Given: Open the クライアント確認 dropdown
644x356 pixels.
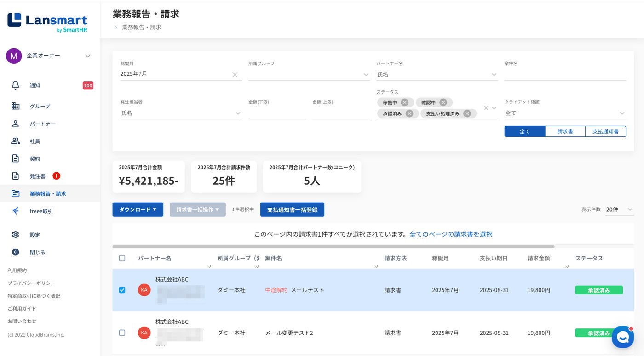Looking at the screenshot, I should [x=565, y=113].
